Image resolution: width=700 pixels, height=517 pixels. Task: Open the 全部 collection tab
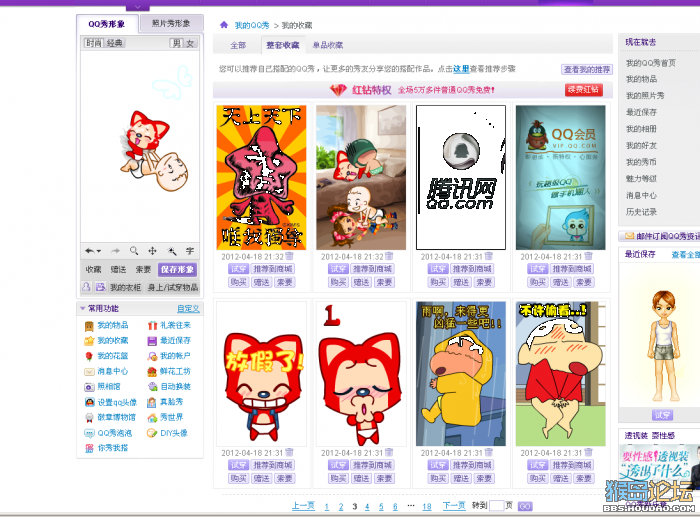pos(238,45)
